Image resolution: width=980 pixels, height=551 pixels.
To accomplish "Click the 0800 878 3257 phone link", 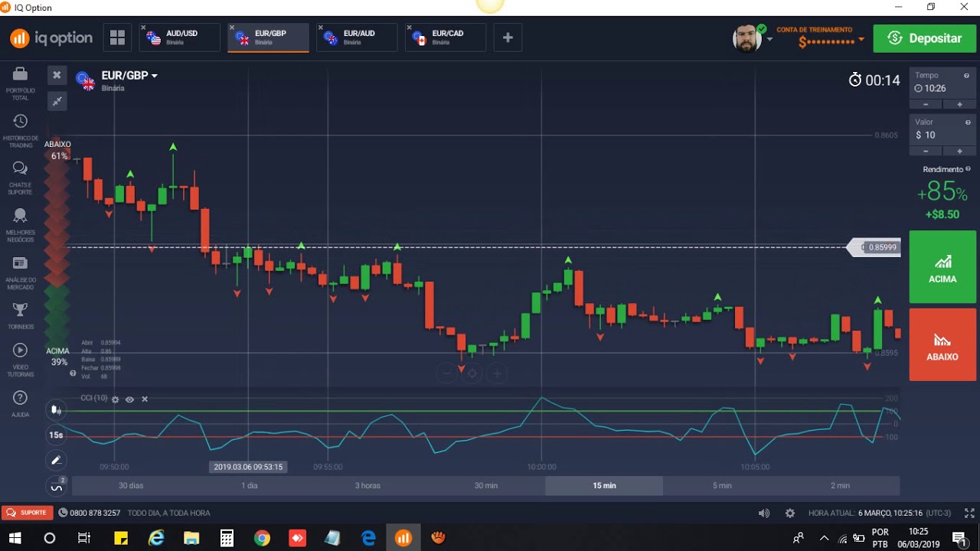I will click(90, 513).
